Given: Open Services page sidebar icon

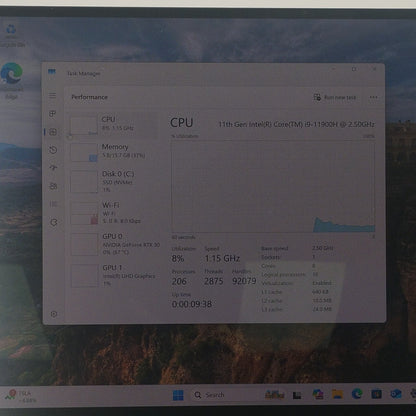Looking at the screenshot, I should pyautogui.click(x=54, y=222).
